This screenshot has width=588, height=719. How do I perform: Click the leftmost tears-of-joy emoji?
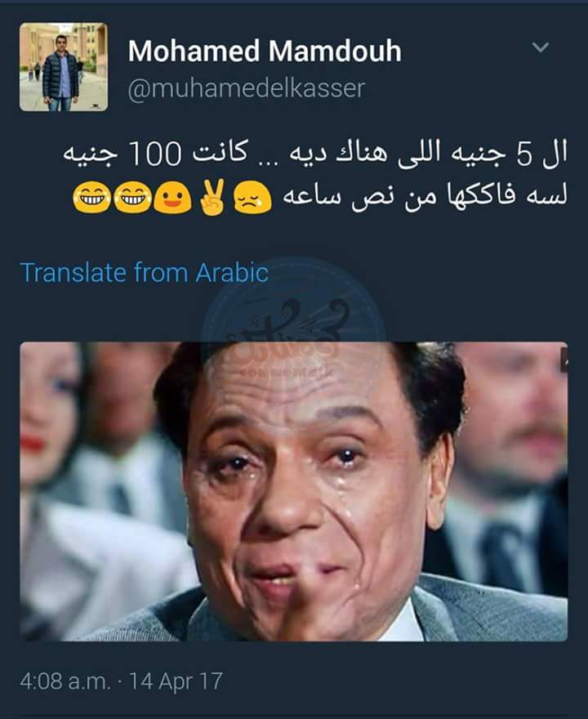coord(91,197)
